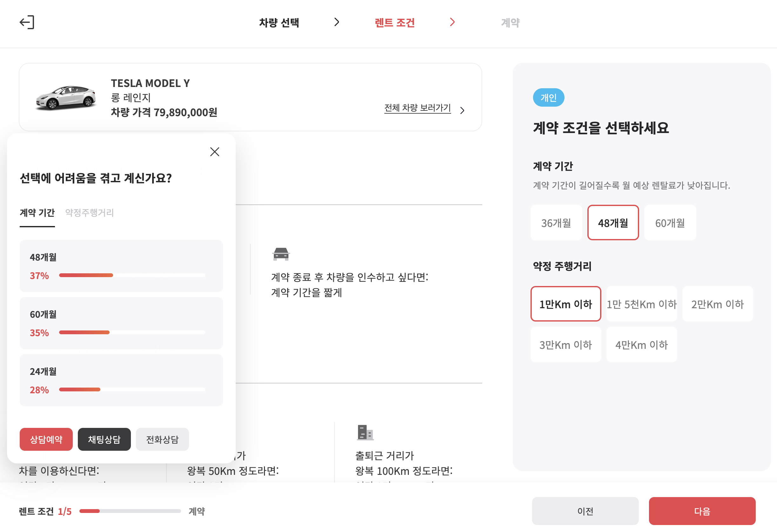The height and width of the screenshot is (532, 777).
Task: Select 60개월 contract period option
Action: [670, 223]
